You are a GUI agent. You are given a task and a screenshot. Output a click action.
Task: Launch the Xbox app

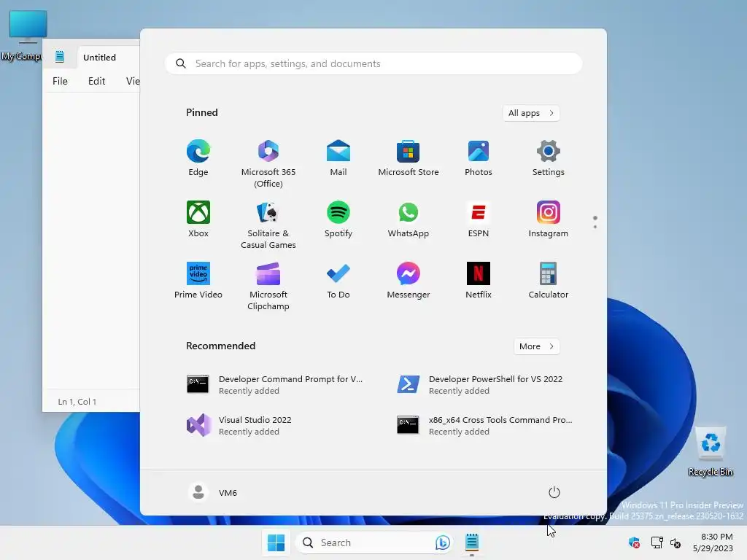point(198,219)
